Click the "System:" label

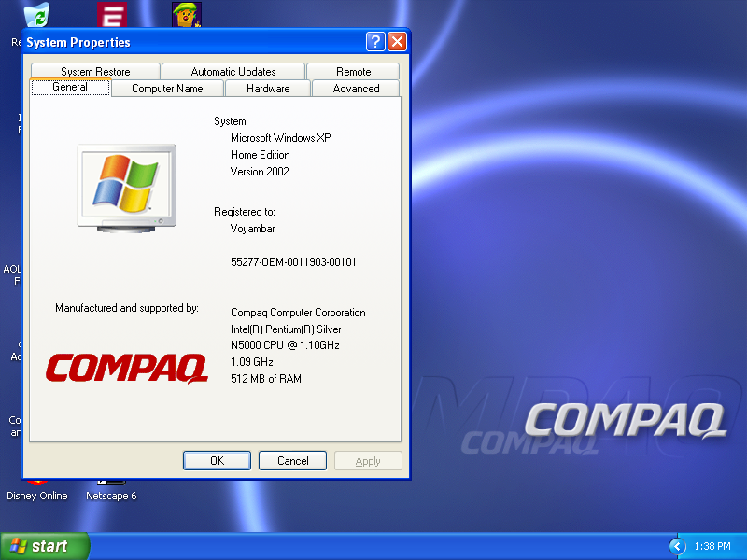coord(231,121)
